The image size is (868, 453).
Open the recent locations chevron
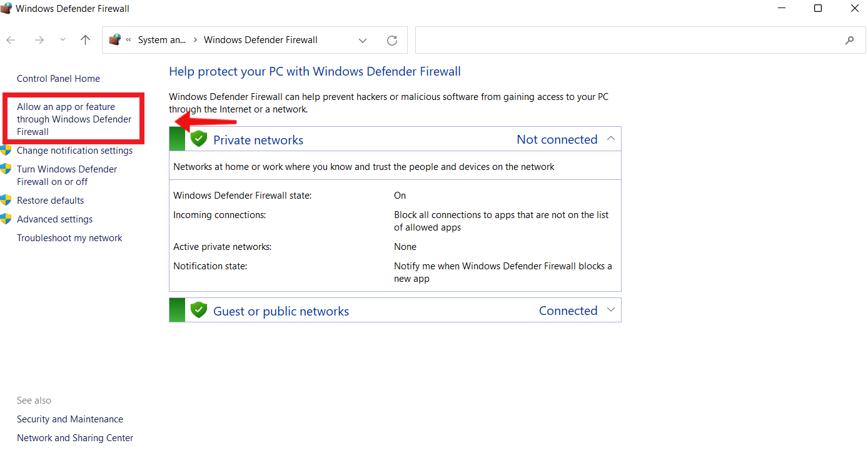click(x=63, y=40)
